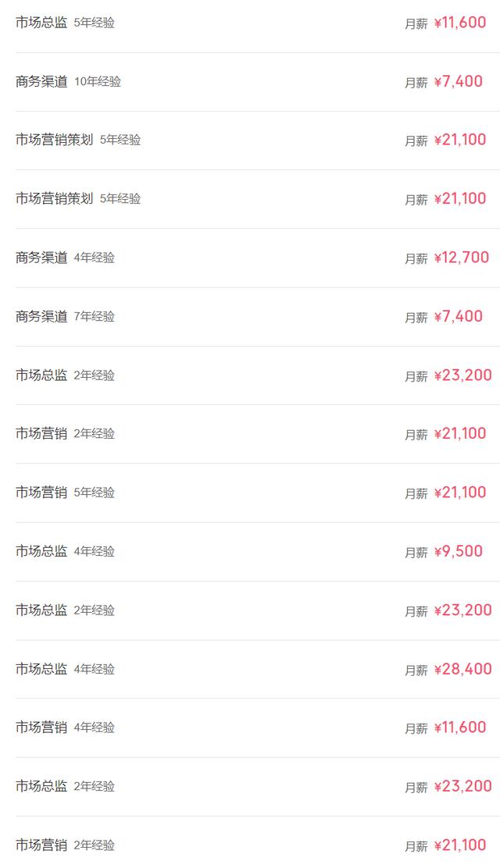The width and height of the screenshot is (500, 868).
Task: Click ¥11,600 salary of 市场营销 4年经验
Action: coord(459,727)
